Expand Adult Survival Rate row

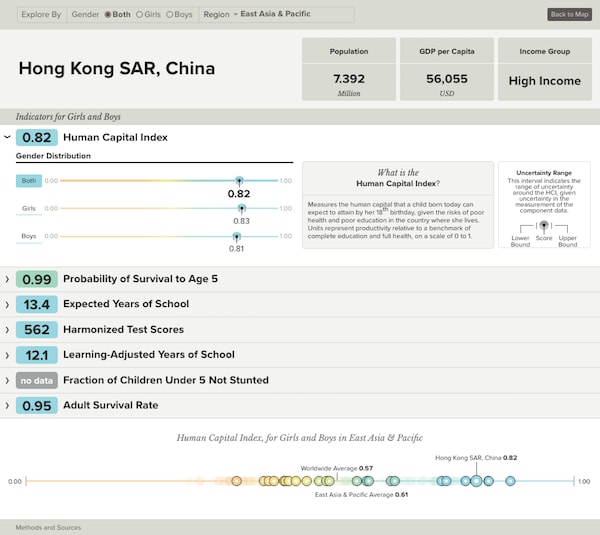click(7, 406)
